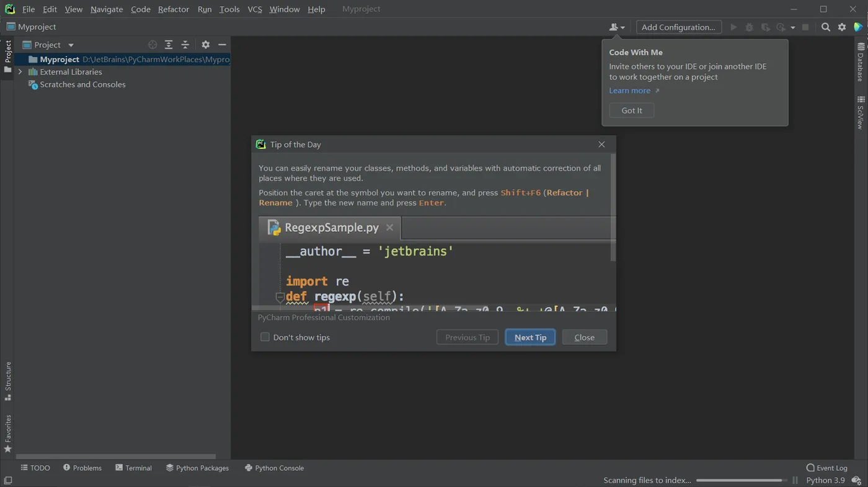Click the Debug bug icon in toolbar
868x487 pixels.
750,27
